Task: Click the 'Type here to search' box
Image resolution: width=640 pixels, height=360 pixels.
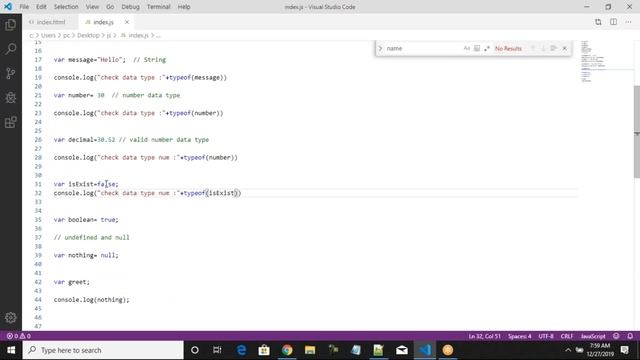Action: point(103,350)
